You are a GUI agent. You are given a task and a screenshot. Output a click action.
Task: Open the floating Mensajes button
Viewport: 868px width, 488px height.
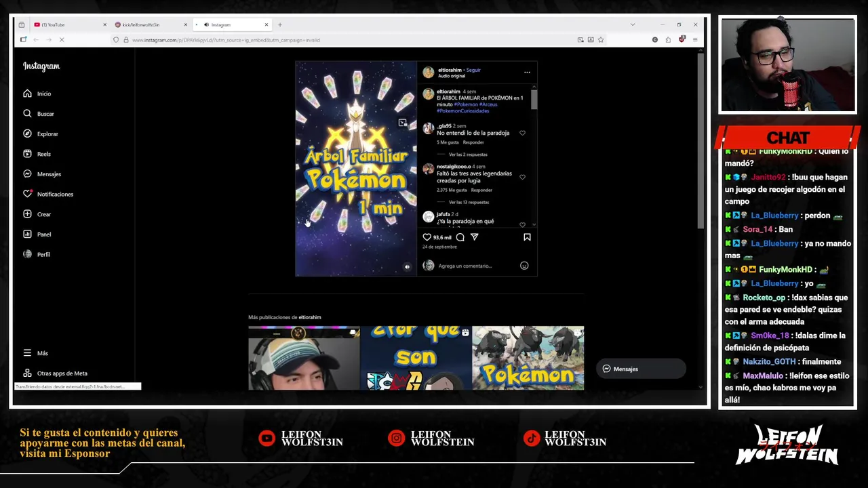coord(641,369)
